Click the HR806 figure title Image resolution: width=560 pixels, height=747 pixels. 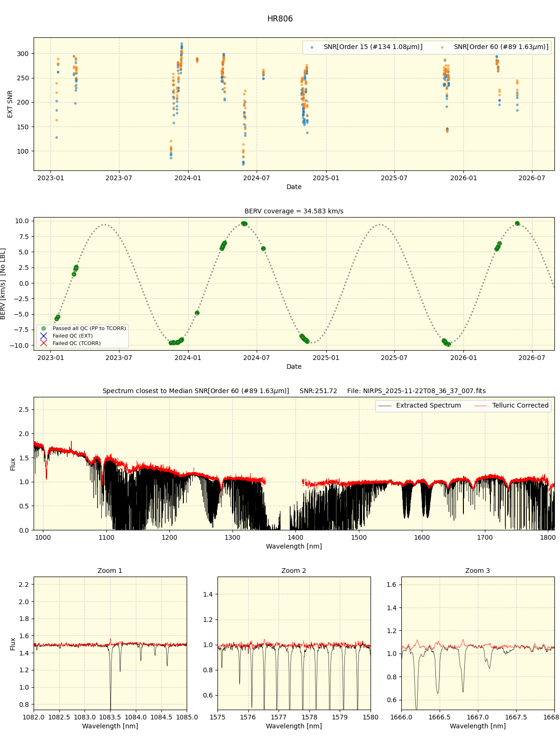[x=280, y=19]
